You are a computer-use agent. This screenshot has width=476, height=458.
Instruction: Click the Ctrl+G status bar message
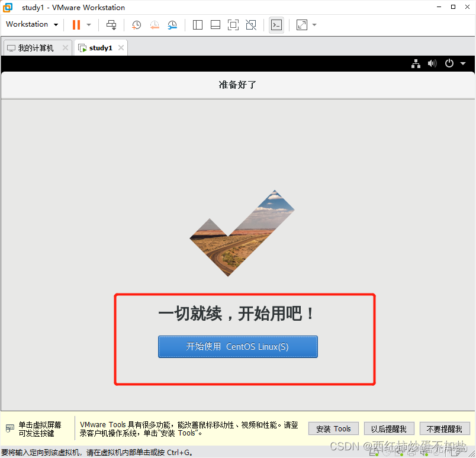(97, 453)
